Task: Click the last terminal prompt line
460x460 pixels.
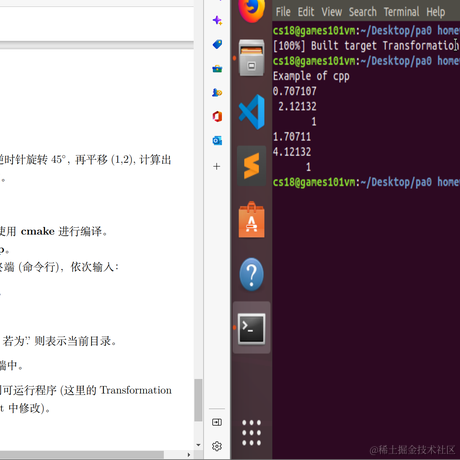Action: tap(366, 182)
